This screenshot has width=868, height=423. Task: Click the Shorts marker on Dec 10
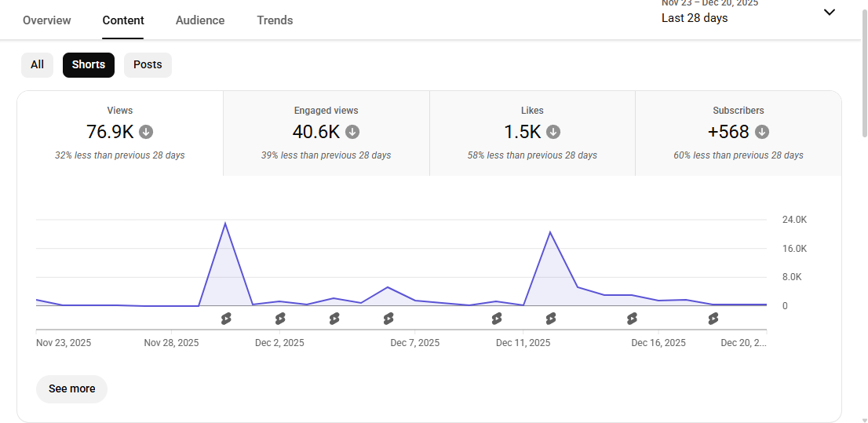pos(497,319)
